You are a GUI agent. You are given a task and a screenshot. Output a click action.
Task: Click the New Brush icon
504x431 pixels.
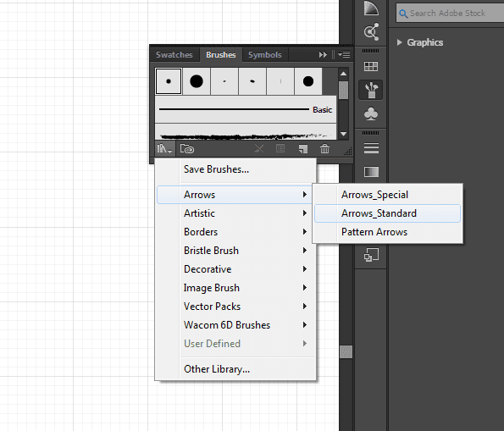pos(302,148)
